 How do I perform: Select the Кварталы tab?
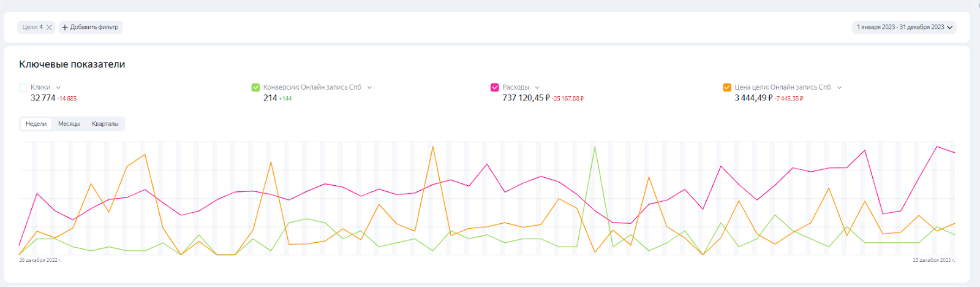click(x=105, y=124)
